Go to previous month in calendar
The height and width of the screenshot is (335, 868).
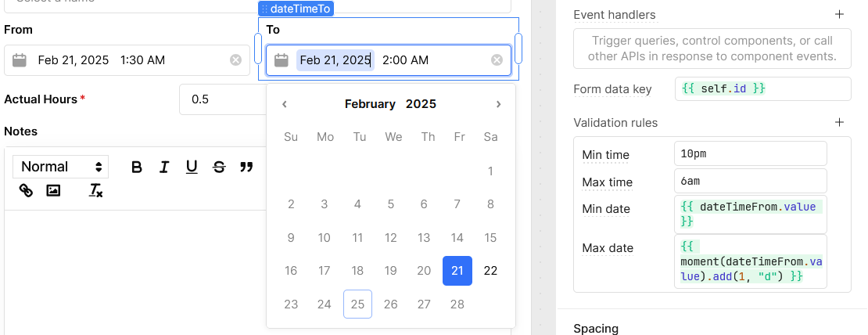tap(285, 104)
